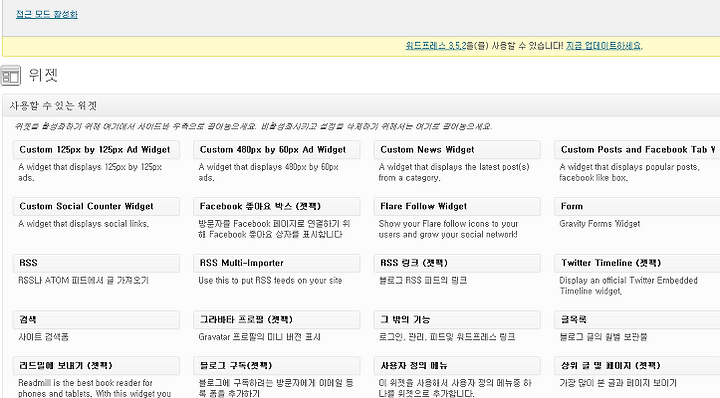
Task: Select the 검색 widget
Action: click(96, 320)
